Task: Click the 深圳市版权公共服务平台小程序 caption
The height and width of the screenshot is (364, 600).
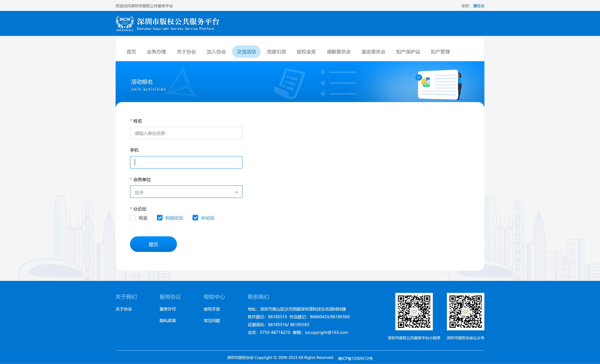Action: [x=414, y=338]
